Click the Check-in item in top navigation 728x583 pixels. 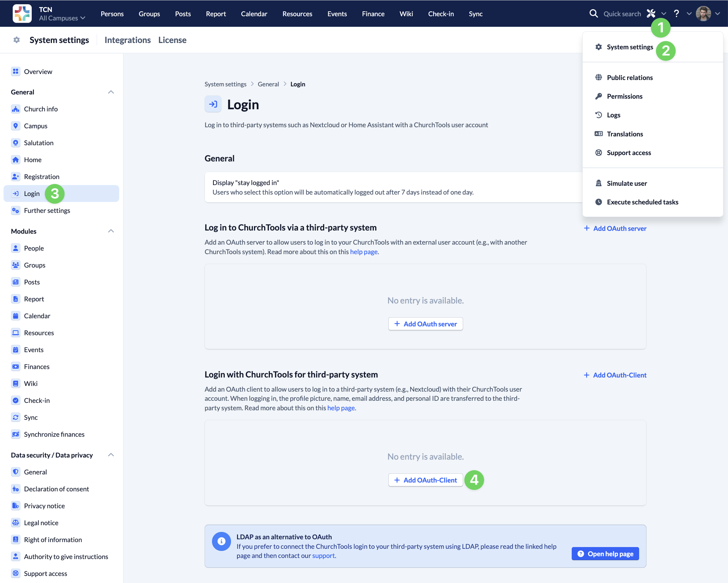click(x=441, y=14)
